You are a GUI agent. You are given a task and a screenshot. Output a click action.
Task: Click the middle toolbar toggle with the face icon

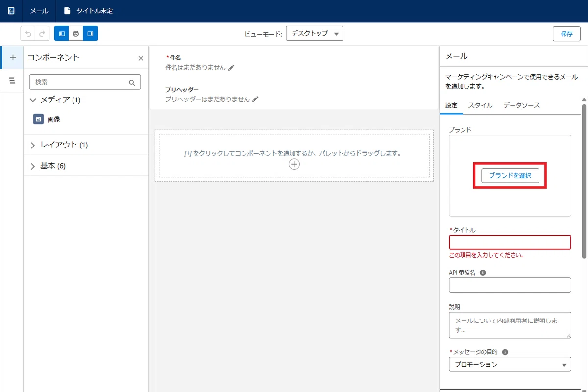point(76,34)
